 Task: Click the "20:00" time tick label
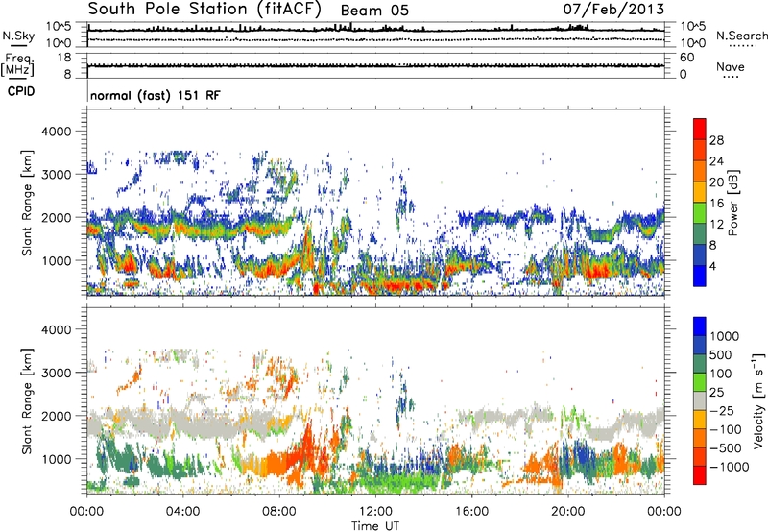point(567,512)
